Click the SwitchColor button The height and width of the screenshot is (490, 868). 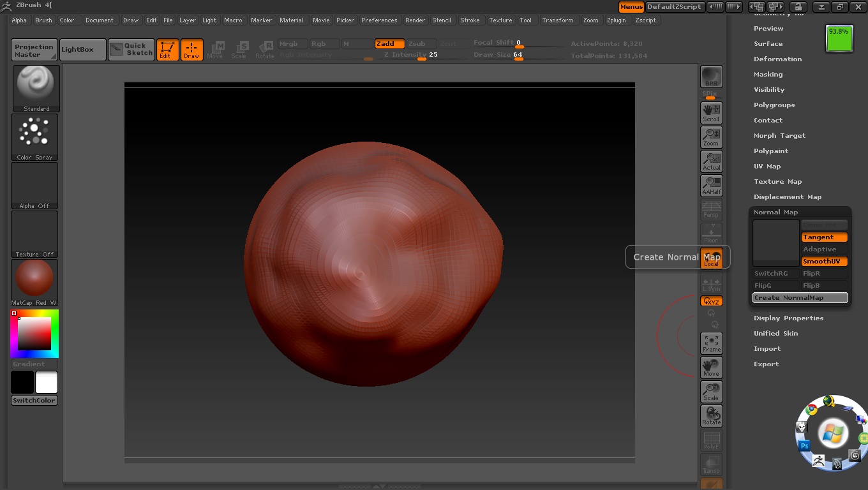click(34, 401)
